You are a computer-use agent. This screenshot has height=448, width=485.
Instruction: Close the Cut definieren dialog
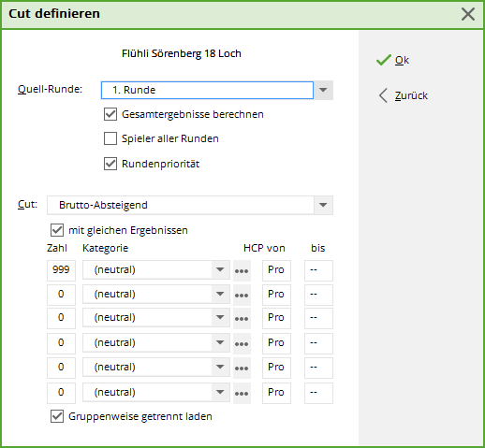[x=468, y=14]
